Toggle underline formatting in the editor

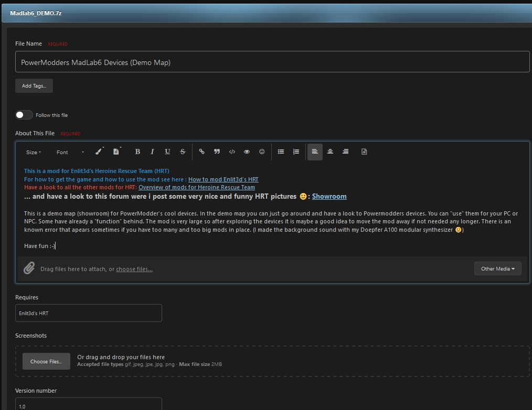167,152
